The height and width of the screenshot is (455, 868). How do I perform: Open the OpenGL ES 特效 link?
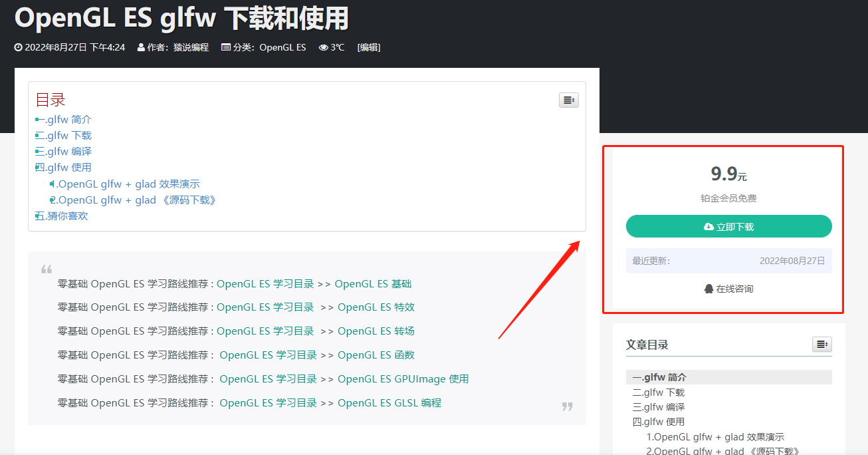[376, 307]
